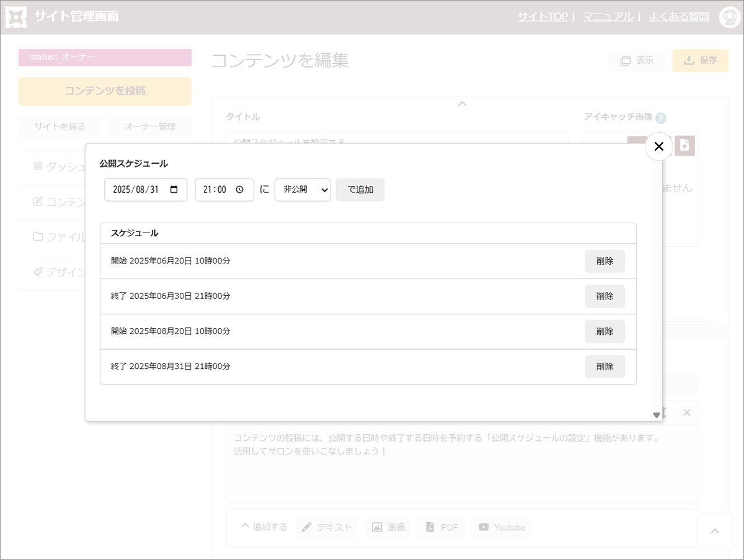Click the clock icon in time field
The image size is (744, 560).
[240, 190]
